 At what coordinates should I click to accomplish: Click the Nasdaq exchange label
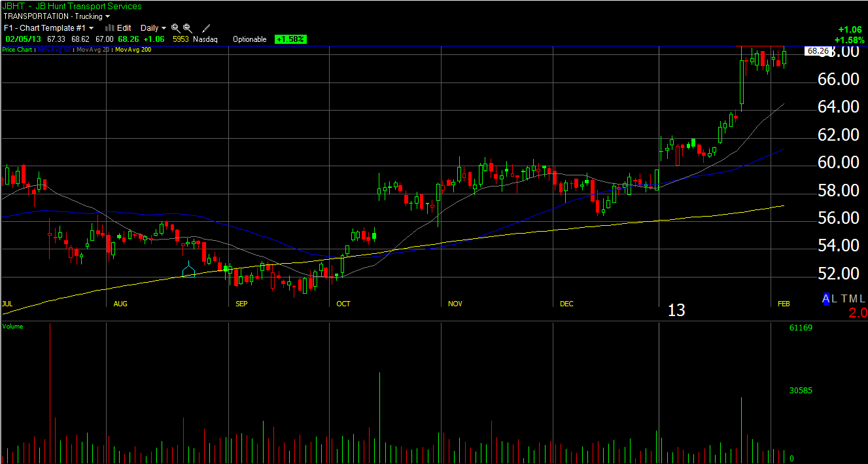coord(205,39)
